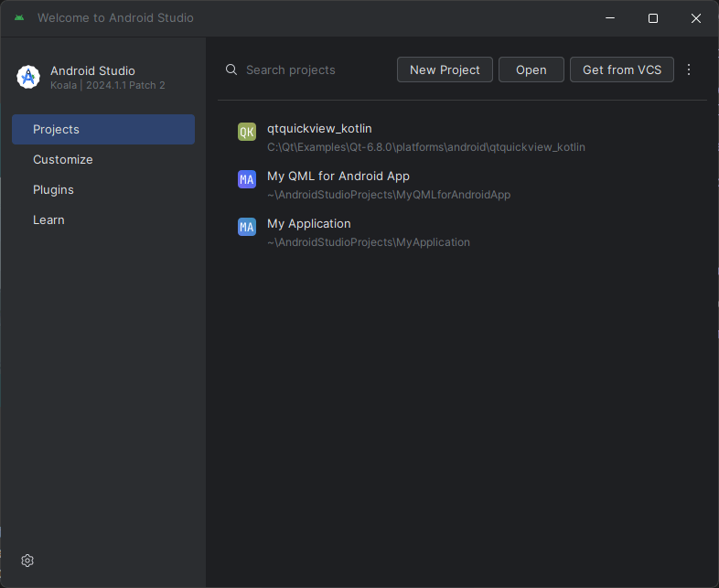The width and height of the screenshot is (719, 588).
Task: Select the My QML for Android App title
Action: pos(338,176)
